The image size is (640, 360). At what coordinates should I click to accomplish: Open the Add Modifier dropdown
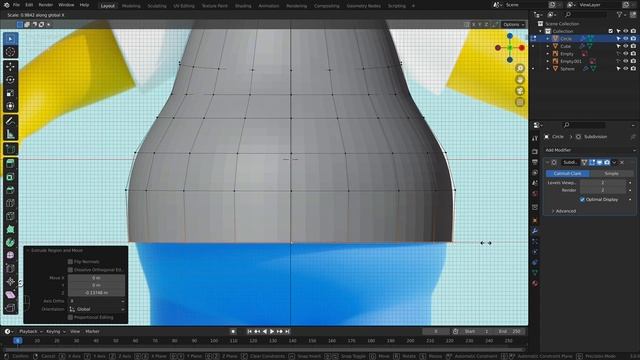[590, 150]
